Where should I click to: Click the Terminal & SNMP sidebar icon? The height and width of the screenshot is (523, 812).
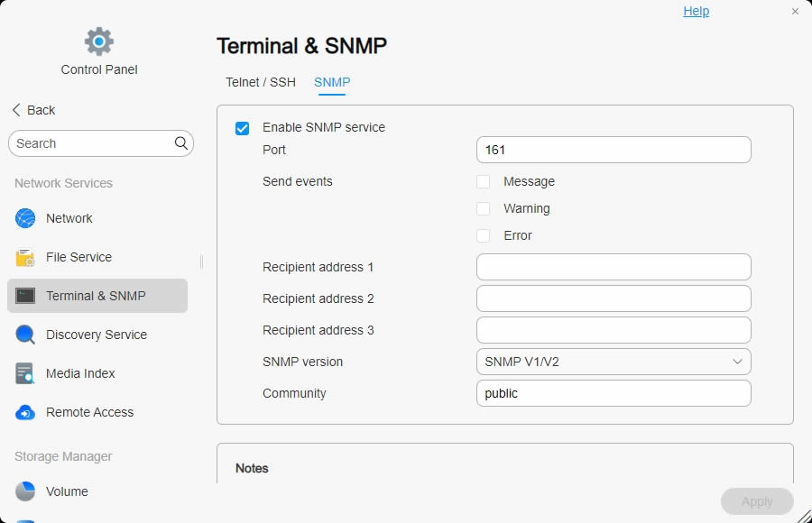[x=25, y=296]
